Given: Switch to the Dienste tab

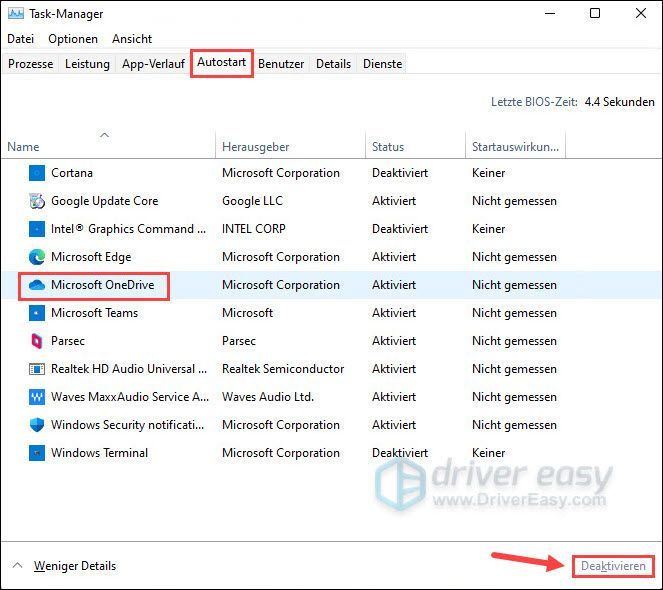Looking at the screenshot, I should point(382,64).
